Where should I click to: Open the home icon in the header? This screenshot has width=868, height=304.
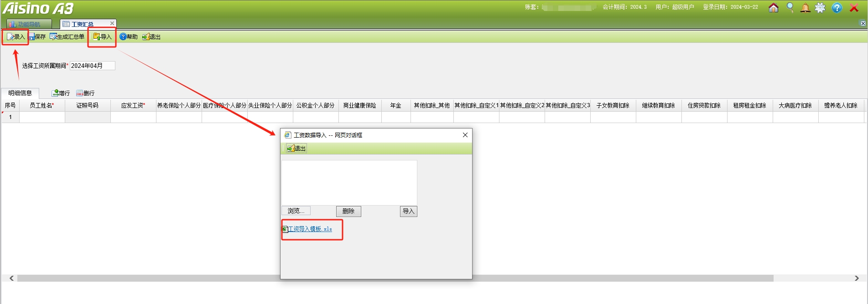pos(774,8)
